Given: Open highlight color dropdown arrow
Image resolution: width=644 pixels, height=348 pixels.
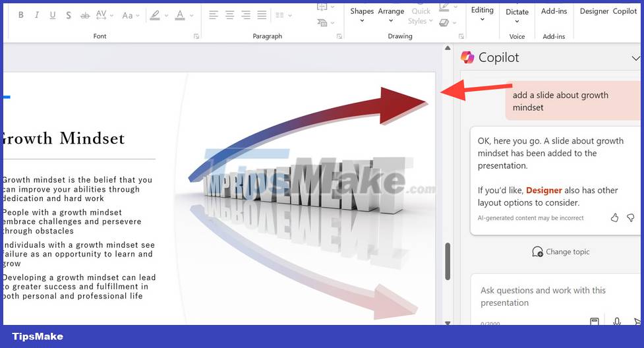Looking at the screenshot, I should tap(166, 16).
